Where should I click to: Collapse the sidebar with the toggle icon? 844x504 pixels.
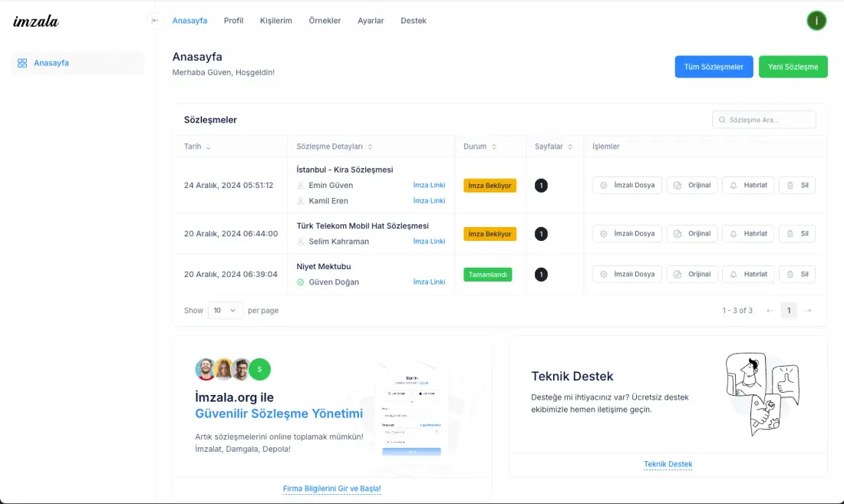[155, 21]
